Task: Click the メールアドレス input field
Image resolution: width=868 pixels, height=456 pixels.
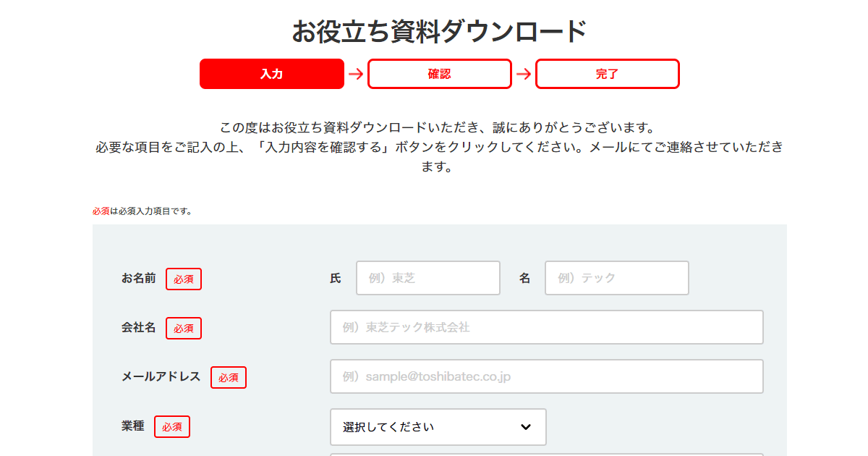Action: tap(546, 376)
